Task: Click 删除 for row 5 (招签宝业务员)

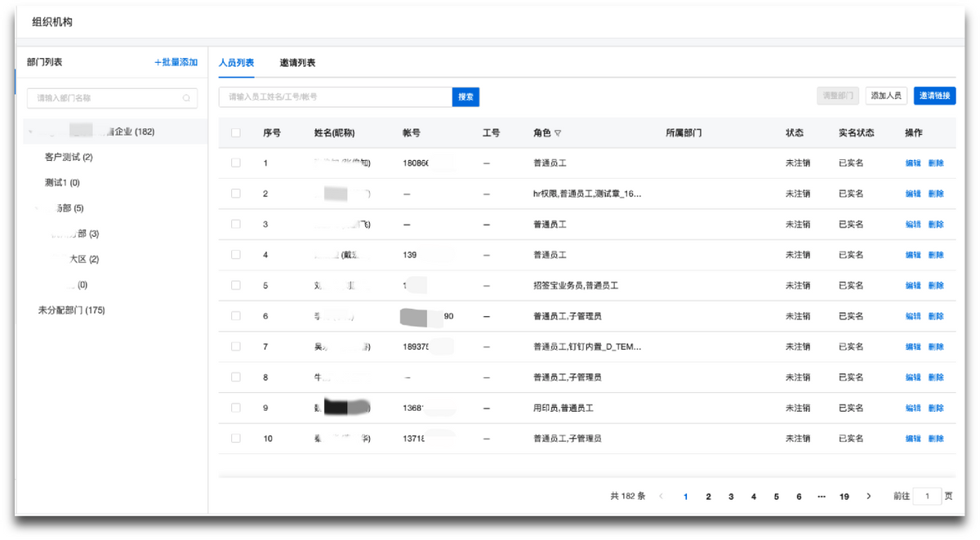Action: pos(936,285)
